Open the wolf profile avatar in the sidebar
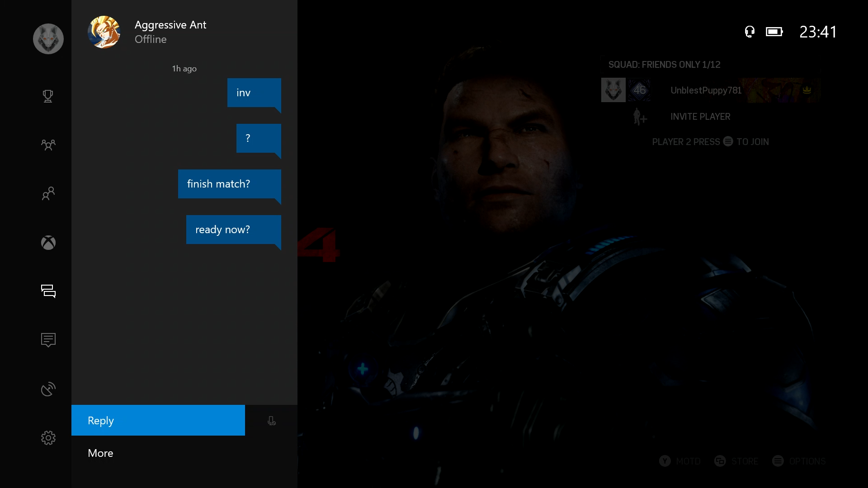868x488 pixels. tap(48, 39)
